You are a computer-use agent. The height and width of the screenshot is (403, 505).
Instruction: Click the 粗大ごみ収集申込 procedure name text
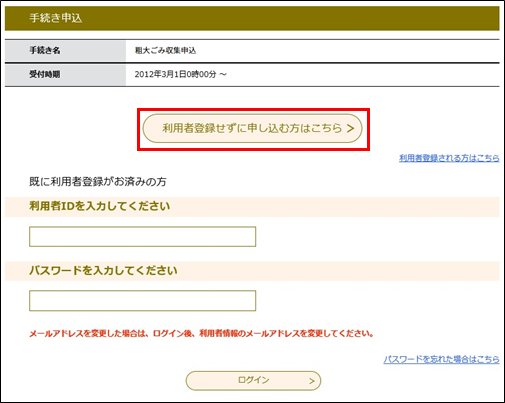[165, 51]
